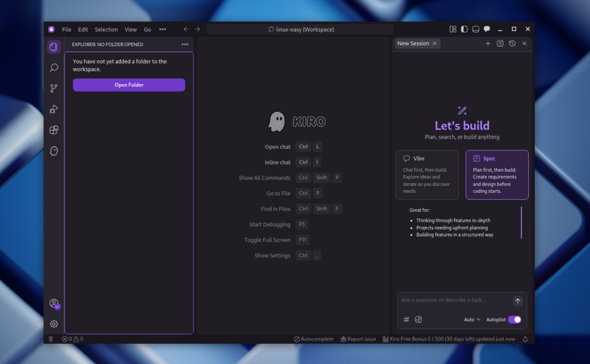Open the Explorer more actions menu

click(x=185, y=44)
